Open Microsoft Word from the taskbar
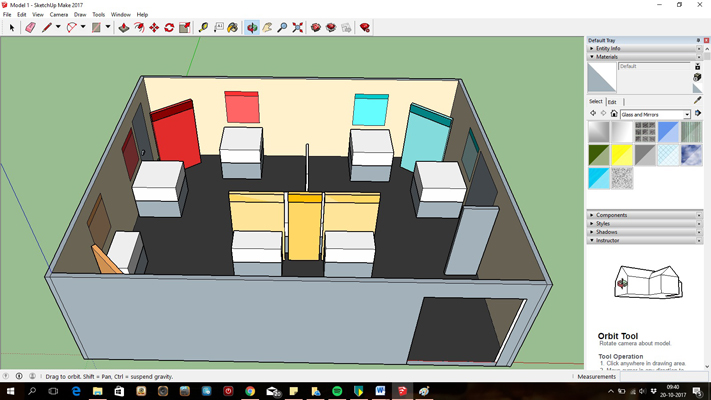This screenshot has width=711, height=400. point(380,391)
